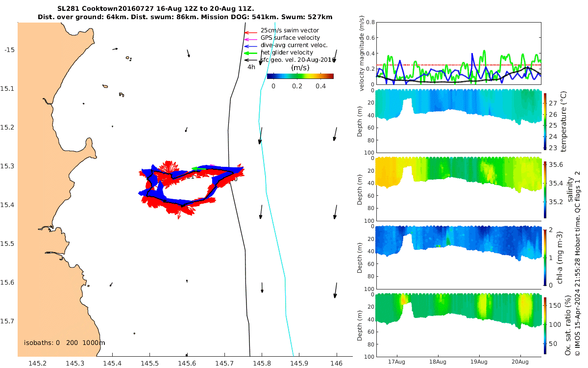Click the '145.2' longitude tick label

[38, 363]
